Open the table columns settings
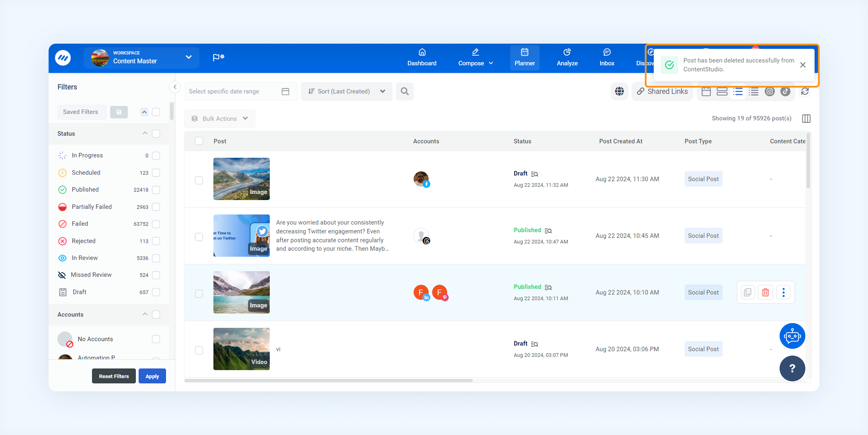The image size is (868, 435). (x=806, y=119)
